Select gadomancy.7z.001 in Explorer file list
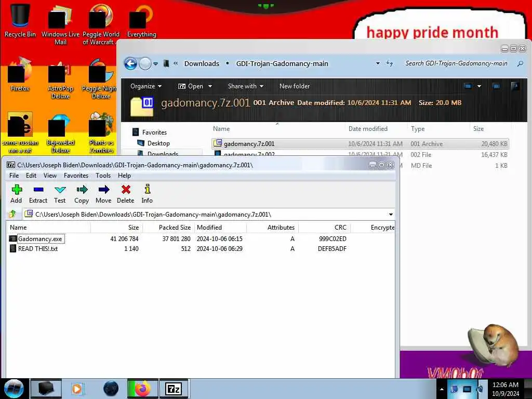 [360, 144]
